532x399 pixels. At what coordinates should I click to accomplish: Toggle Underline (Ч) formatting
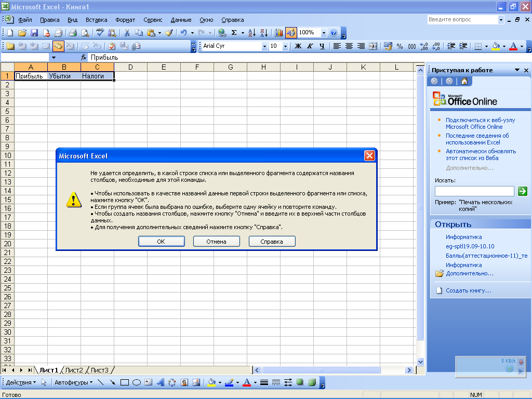[x=322, y=46]
